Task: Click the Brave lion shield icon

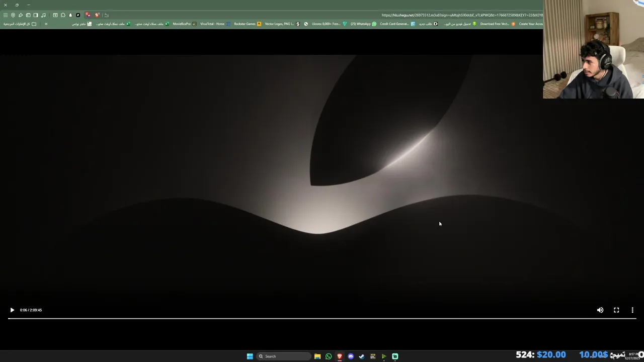Action: click(97, 15)
